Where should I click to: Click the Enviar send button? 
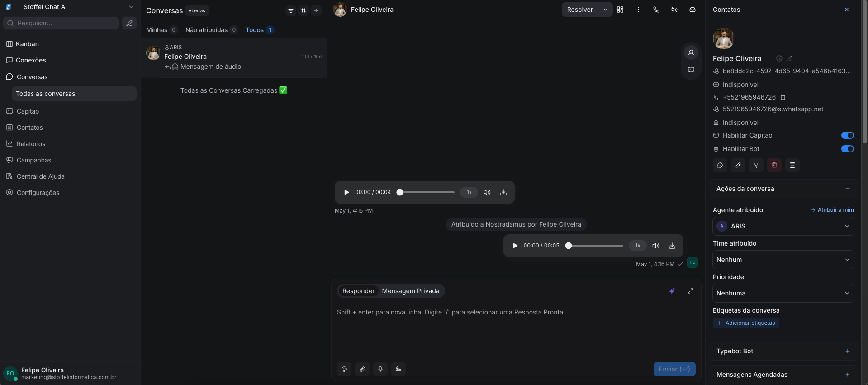click(674, 369)
